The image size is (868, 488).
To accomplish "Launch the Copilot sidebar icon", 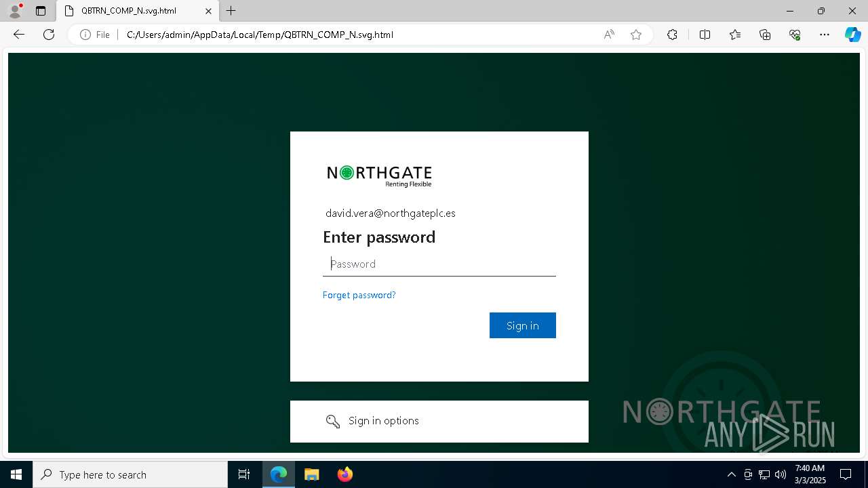I will pyautogui.click(x=852, y=35).
